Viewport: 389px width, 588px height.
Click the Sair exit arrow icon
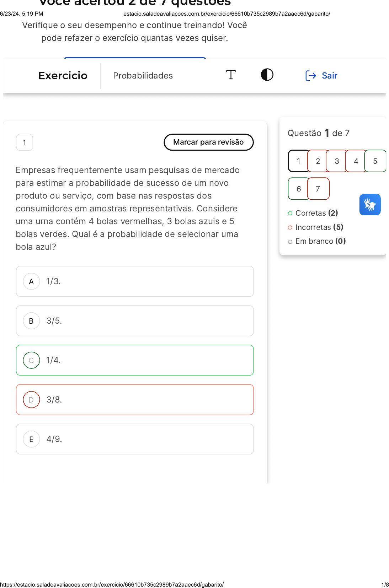(310, 76)
